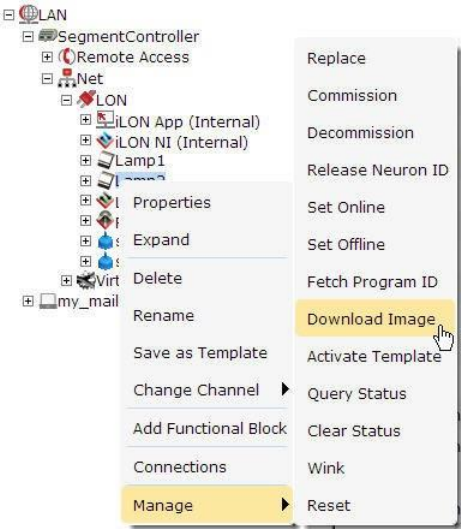Click the iLON App (Internal) icon

coord(105,120)
